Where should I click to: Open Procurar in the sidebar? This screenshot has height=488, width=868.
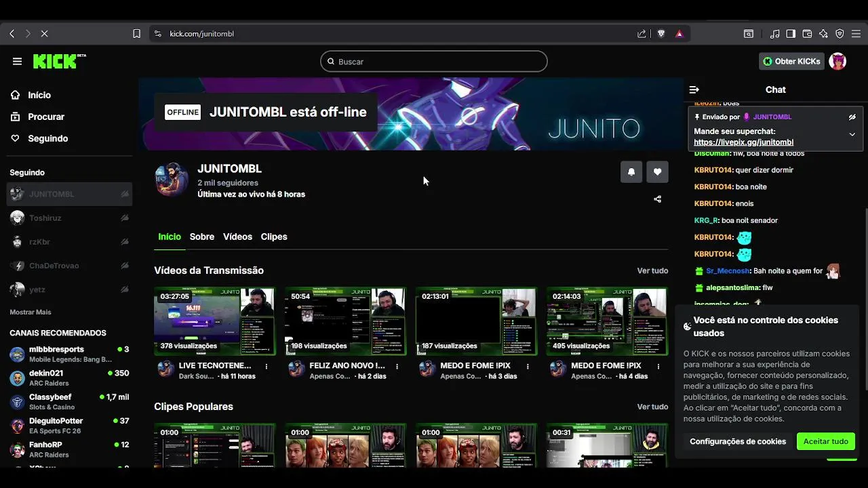point(46,117)
